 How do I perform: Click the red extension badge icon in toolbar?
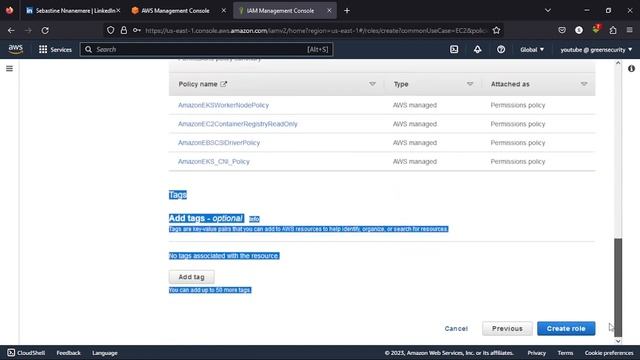[x=596, y=29]
